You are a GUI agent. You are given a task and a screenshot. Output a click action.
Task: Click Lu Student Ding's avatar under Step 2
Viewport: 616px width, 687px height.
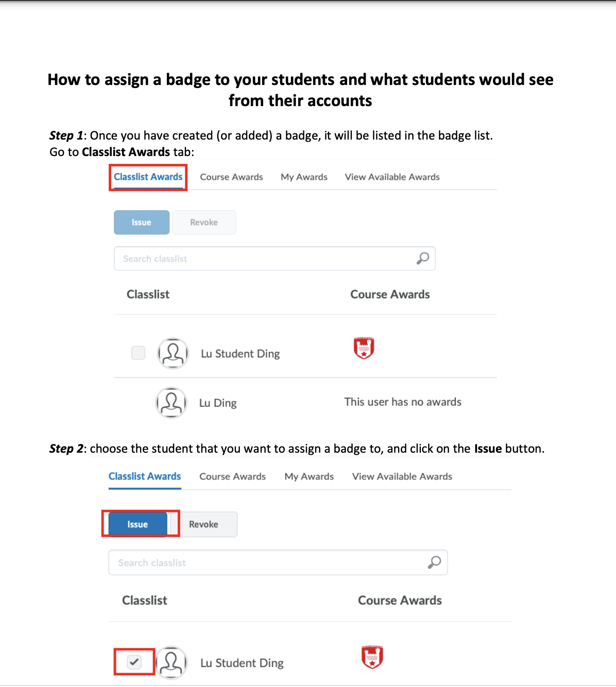(172, 662)
